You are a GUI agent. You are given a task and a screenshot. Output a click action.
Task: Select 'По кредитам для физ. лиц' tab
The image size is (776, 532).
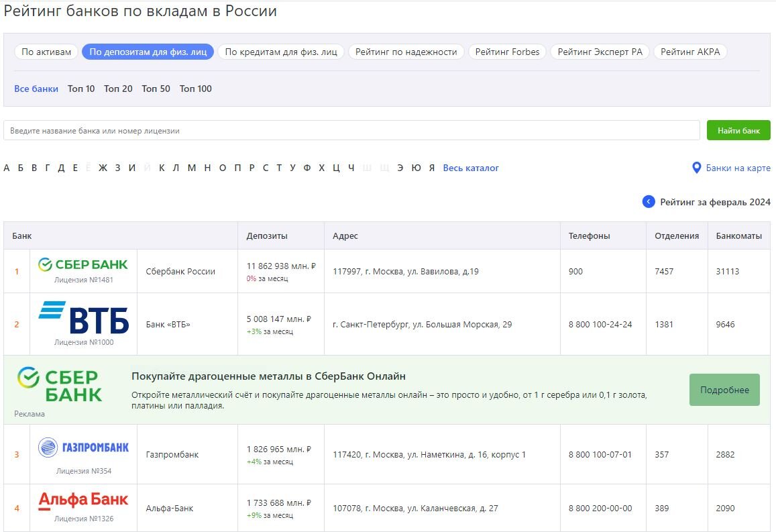281,52
